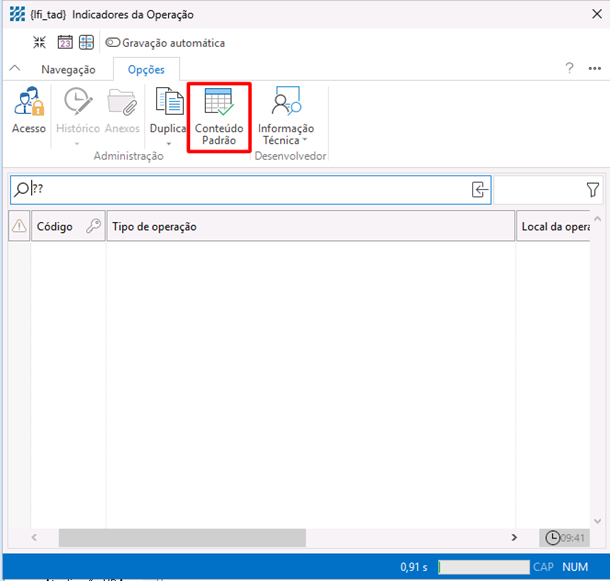This screenshot has height=581, width=610.
Task: Click the horizontal scrollbar thumb
Action: click(x=180, y=538)
